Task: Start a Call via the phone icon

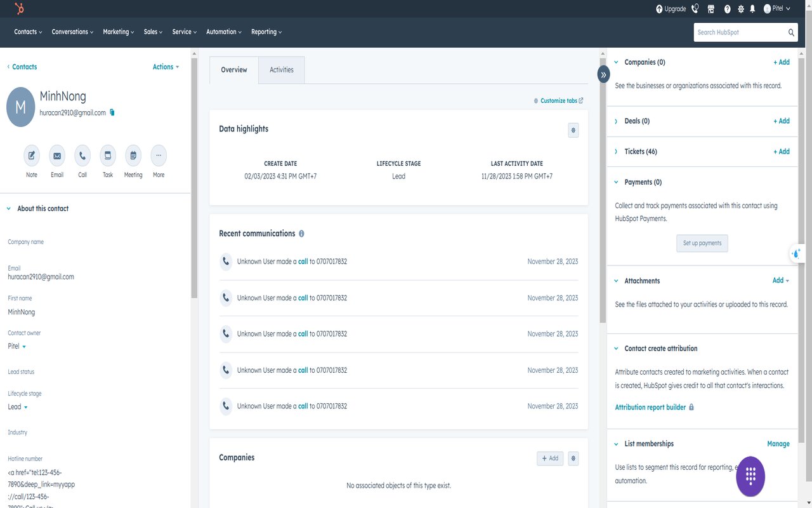Action: coord(82,156)
